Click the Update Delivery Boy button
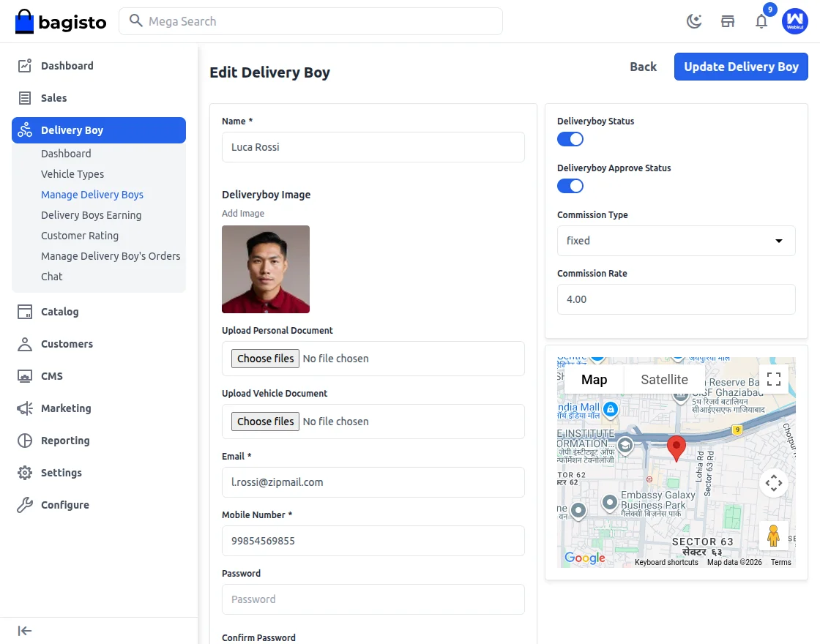 click(741, 66)
